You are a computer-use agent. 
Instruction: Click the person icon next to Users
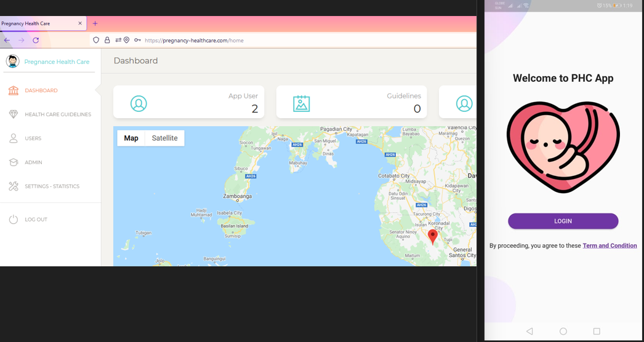click(14, 138)
